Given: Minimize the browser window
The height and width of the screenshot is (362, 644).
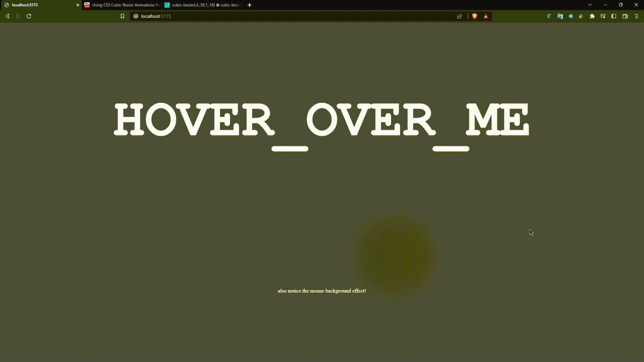Looking at the screenshot, I should (605, 5).
